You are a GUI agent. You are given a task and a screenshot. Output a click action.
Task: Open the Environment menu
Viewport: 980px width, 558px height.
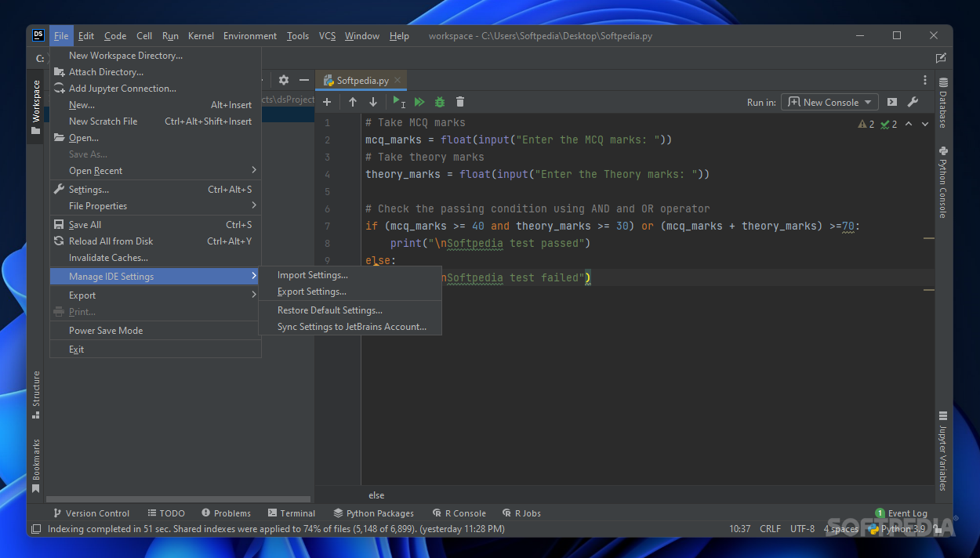tap(250, 35)
